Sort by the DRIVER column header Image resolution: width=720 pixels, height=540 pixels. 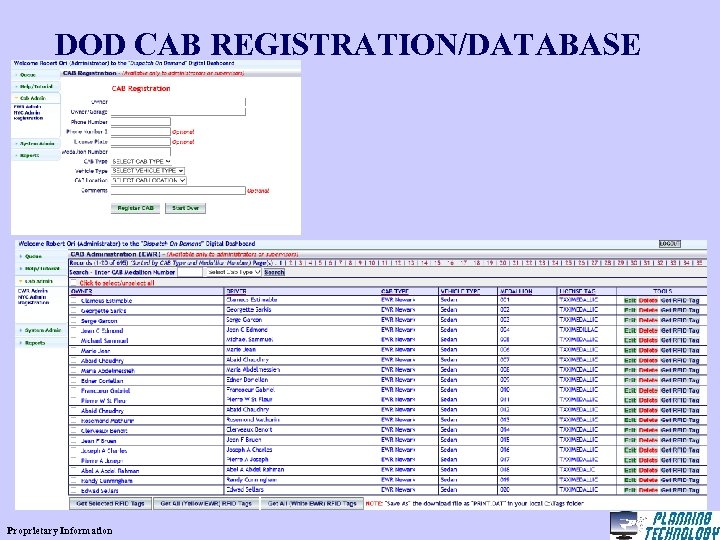pos(236,291)
